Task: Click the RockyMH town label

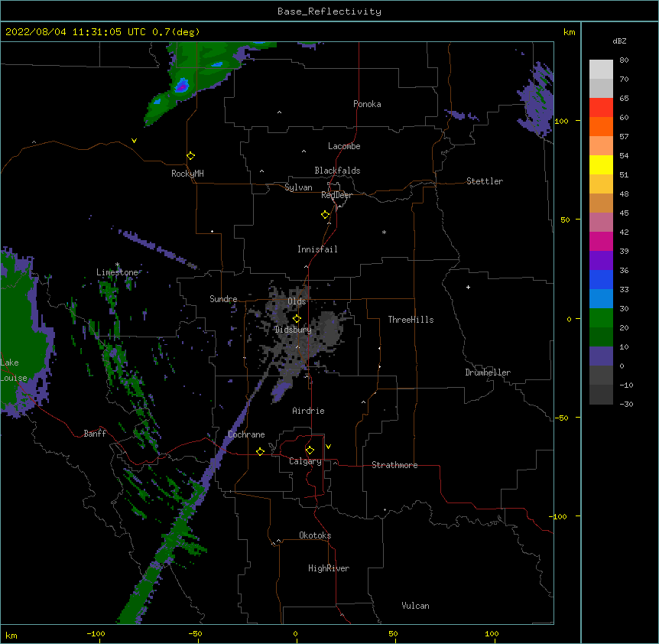Action: coord(187,174)
